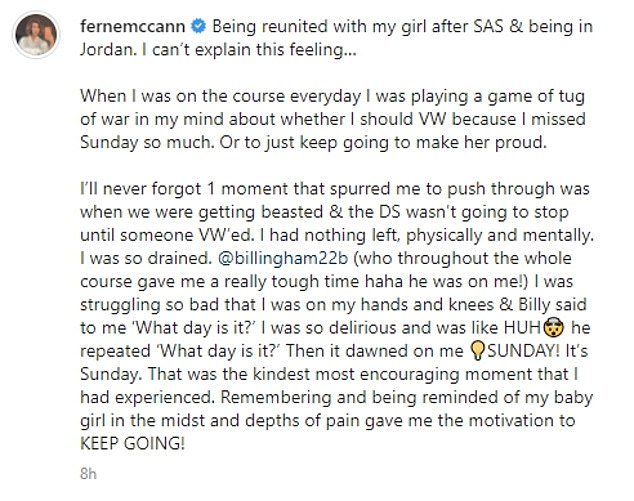Click the 'DS' abbreviation in text
634x501 pixels.
pos(389,212)
